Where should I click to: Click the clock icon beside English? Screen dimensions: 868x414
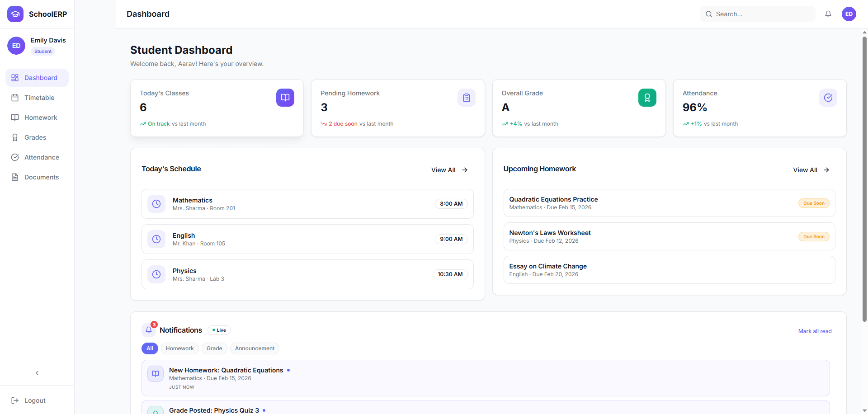tap(156, 239)
